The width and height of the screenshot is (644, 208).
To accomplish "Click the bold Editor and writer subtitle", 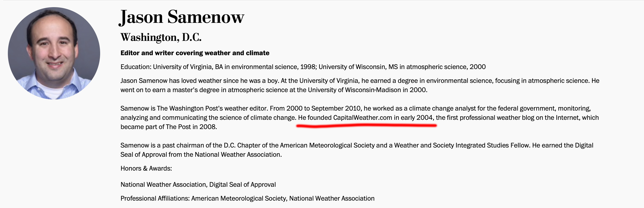I will (195, 53).
